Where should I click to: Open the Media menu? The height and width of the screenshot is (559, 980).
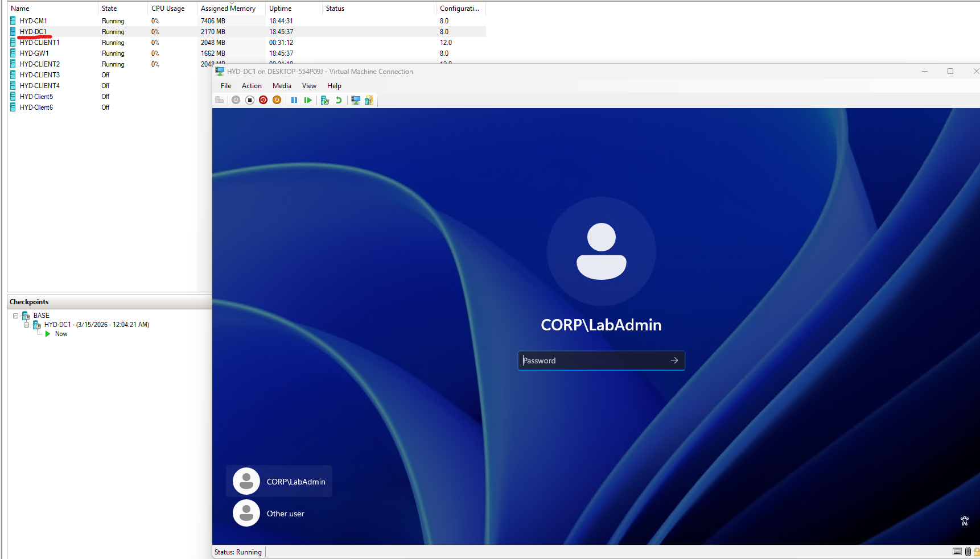coord(282,86)
